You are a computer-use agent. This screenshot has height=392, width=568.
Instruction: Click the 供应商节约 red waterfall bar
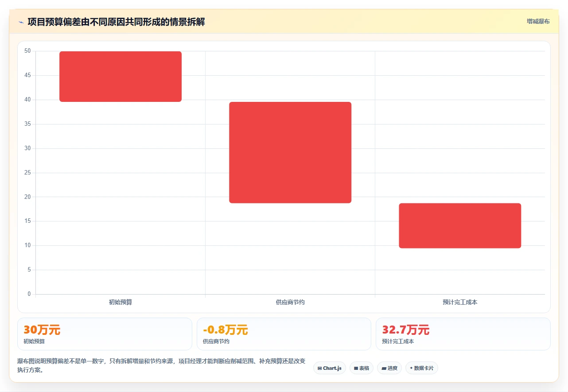coord(290,152)
